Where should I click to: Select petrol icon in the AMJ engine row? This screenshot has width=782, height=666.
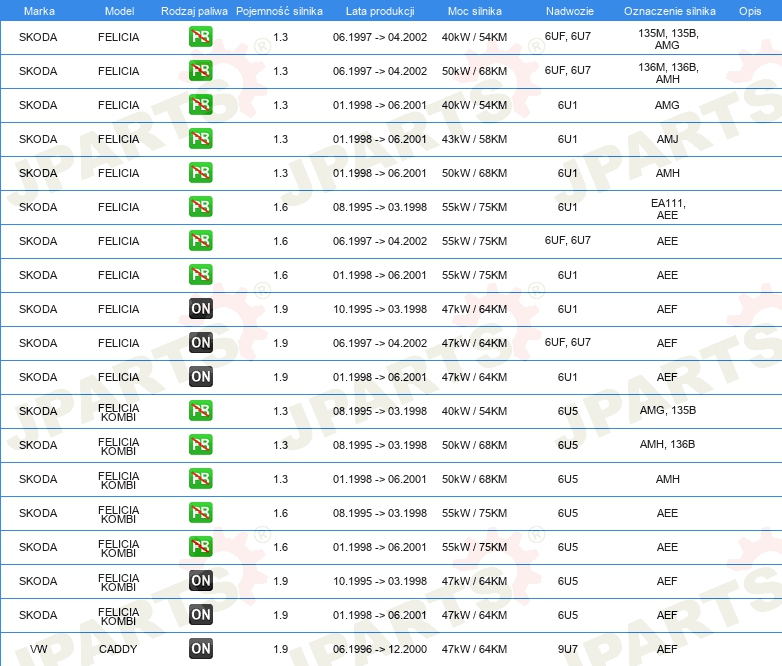(x=200, y=139)
